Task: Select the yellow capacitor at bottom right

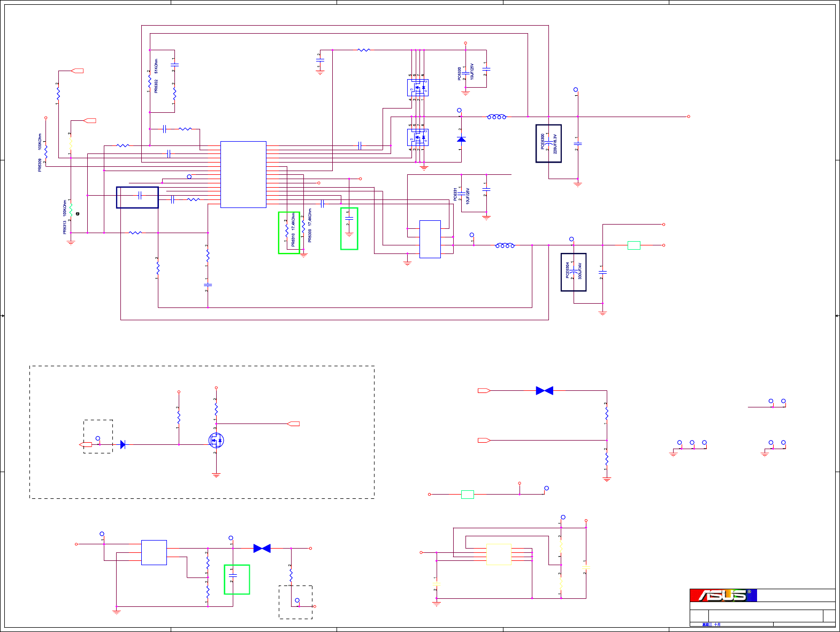Action: pyautogui.click(x=437, y=584)
